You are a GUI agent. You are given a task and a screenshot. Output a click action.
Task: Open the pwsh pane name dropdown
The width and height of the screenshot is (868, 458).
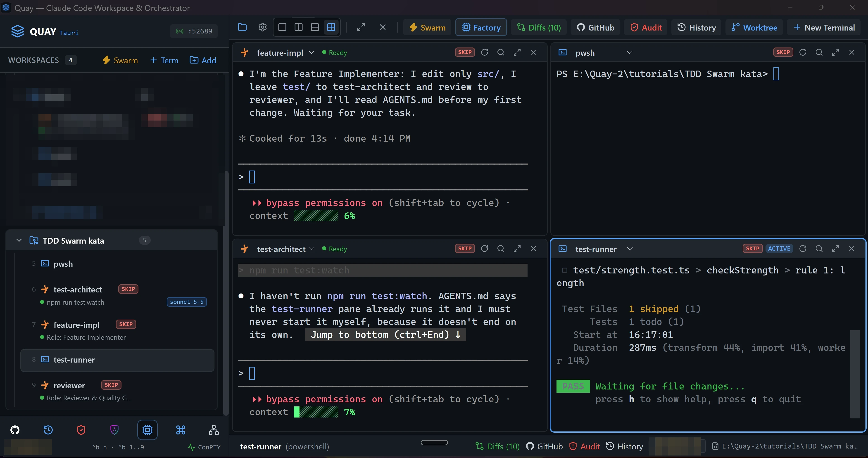[x=629, y=52]
